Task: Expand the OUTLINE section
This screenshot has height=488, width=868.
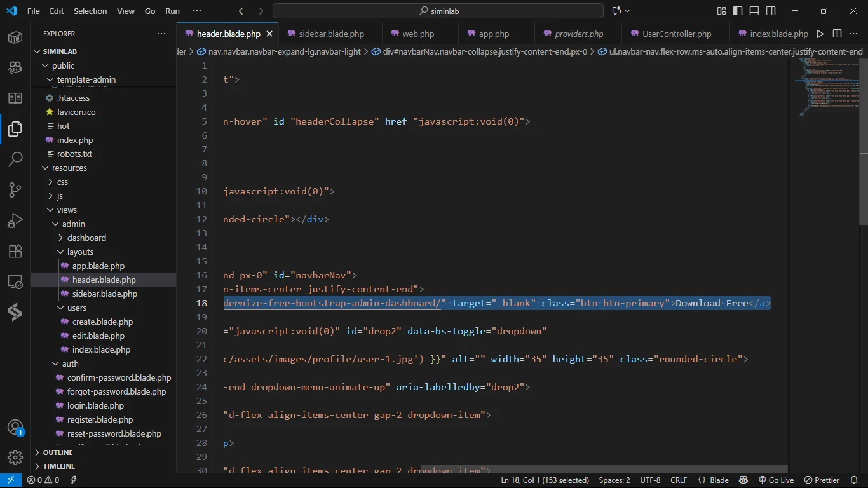Action: [x=58, y=452]
